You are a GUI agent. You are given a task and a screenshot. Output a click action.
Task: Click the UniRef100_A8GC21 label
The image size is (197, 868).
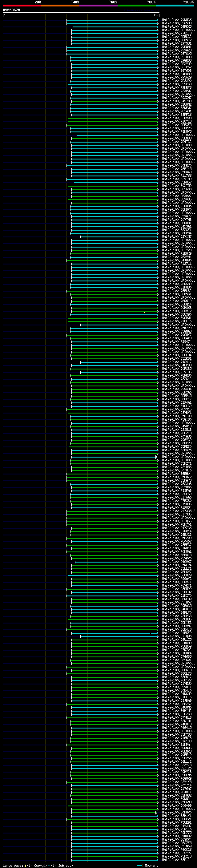point(177,819)
